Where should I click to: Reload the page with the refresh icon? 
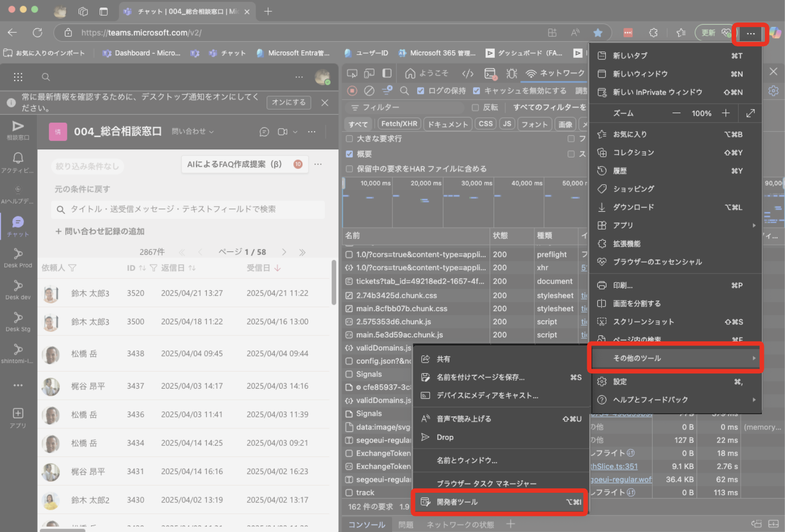pyautogui.click(x=37, y=33)
